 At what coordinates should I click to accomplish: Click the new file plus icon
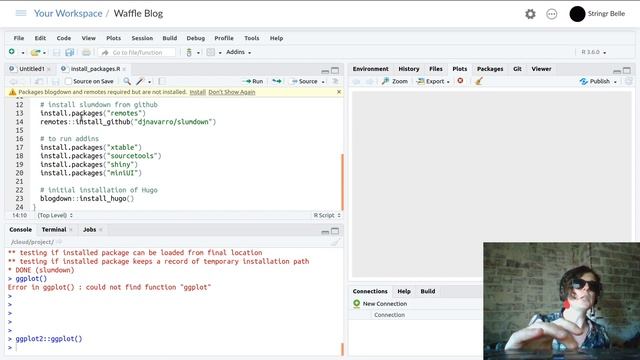click(x=12, y=52)
